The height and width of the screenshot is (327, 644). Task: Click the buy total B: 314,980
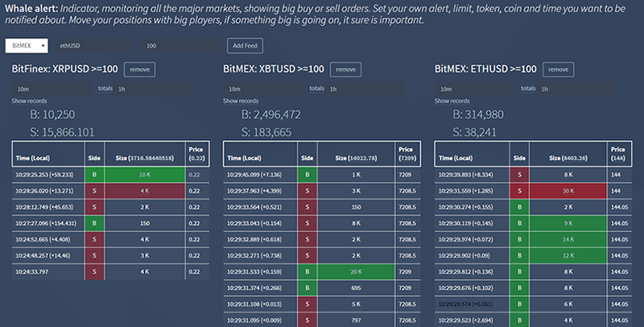click(478, 114)
